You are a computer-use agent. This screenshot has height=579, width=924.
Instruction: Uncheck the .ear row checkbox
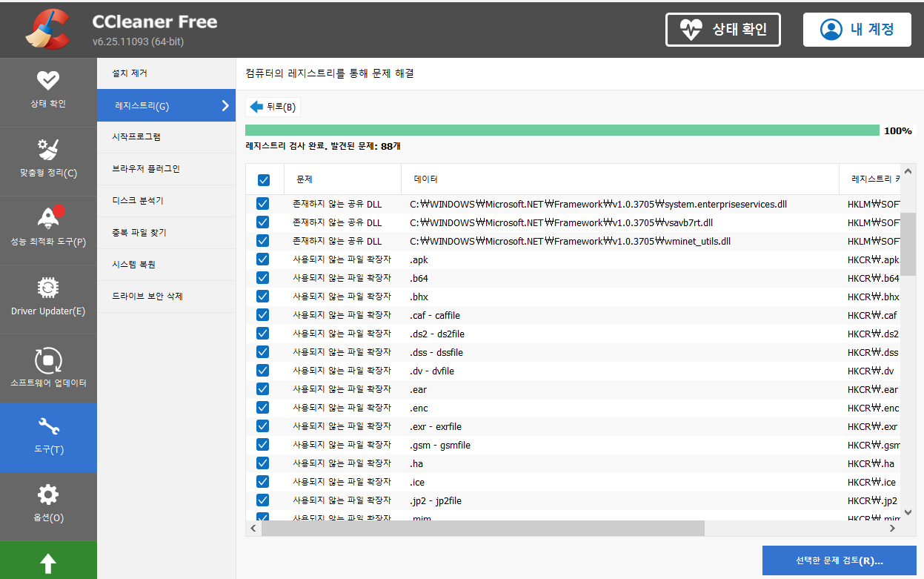(x=262, y=389)
